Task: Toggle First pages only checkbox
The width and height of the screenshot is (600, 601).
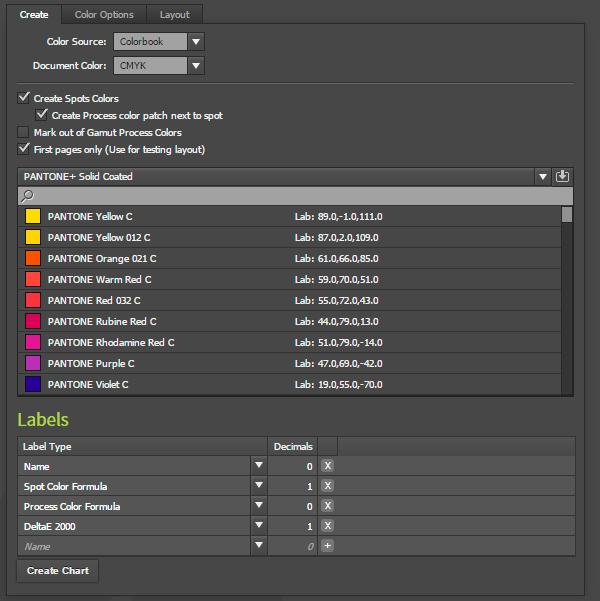Action: coord(23,149)
